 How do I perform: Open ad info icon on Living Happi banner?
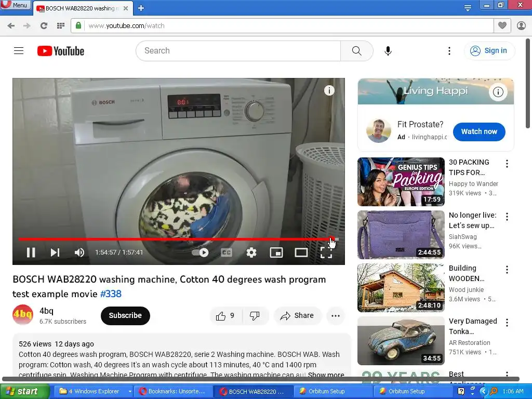coord(498,91)
